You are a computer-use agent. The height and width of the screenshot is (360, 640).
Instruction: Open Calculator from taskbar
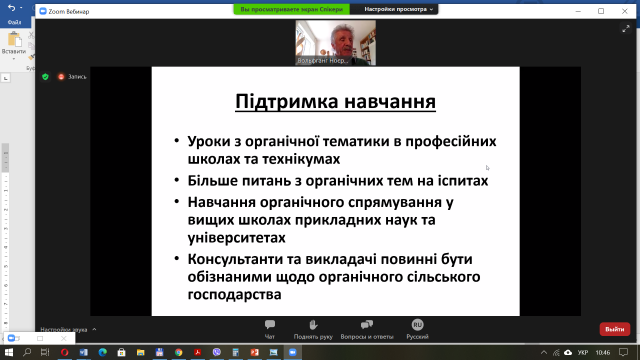tap(236, 352)
